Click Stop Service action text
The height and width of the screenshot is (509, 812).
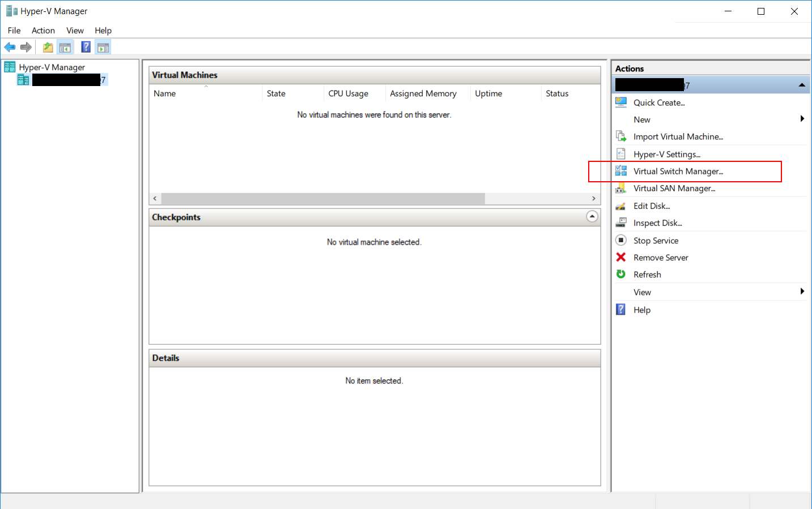(656, 241)
